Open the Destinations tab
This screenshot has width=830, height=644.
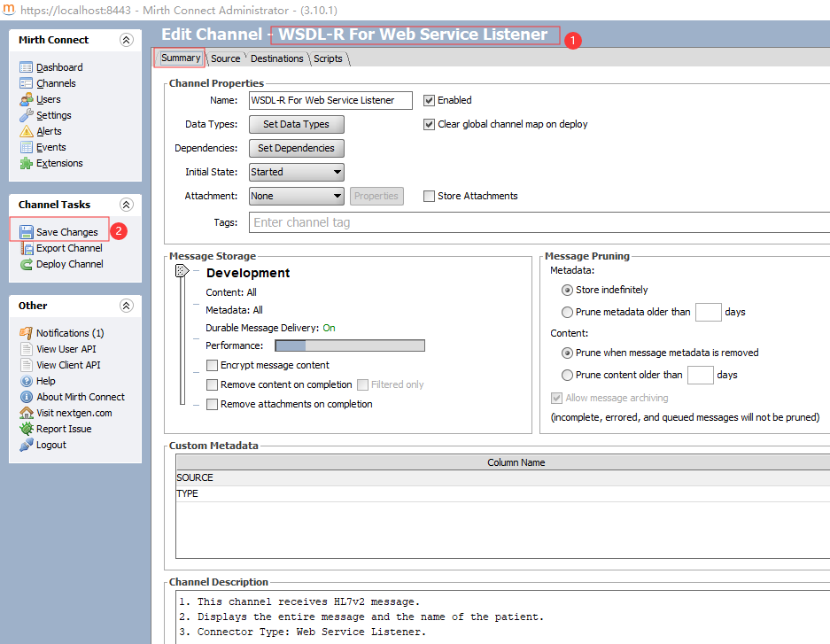pos(277,58)
